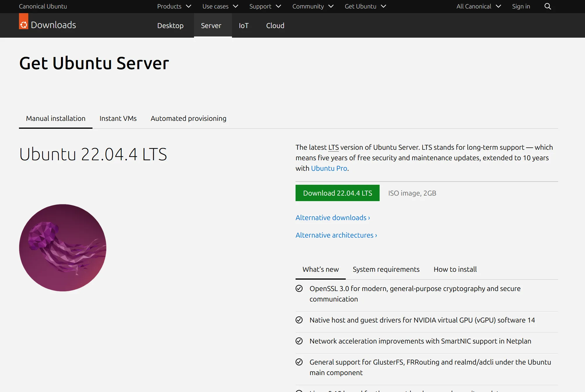This screenshot has height=392, width=585.
Task: Click the OpenSSL 3.0 feature text
Action: click(415, 294)
